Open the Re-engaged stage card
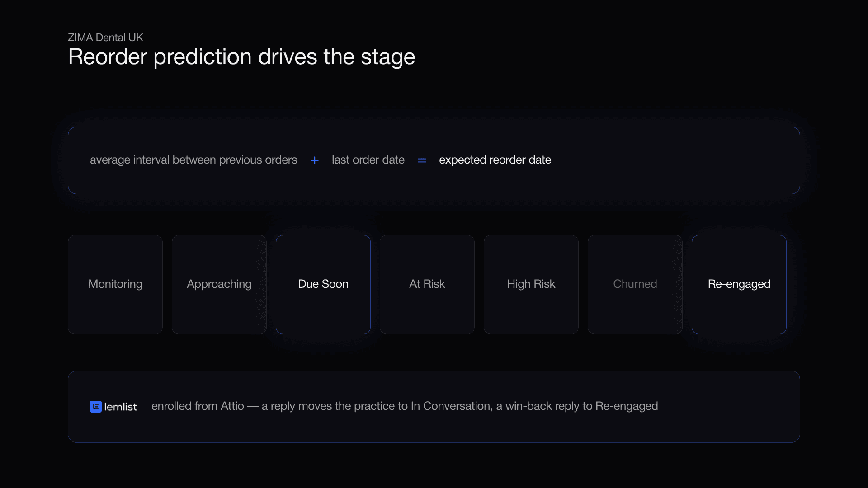Viewport: 868px width, 488px height. click(x=739, y=285)
